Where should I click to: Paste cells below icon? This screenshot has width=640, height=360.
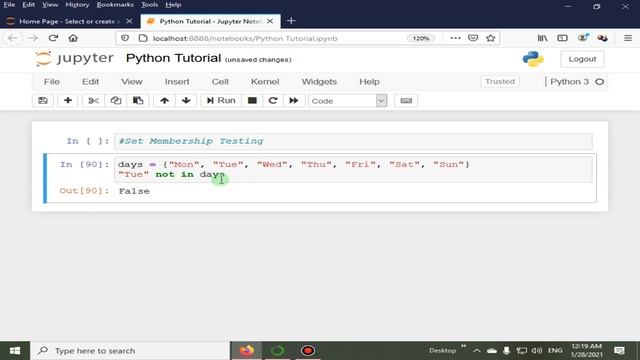pos(138,100)
